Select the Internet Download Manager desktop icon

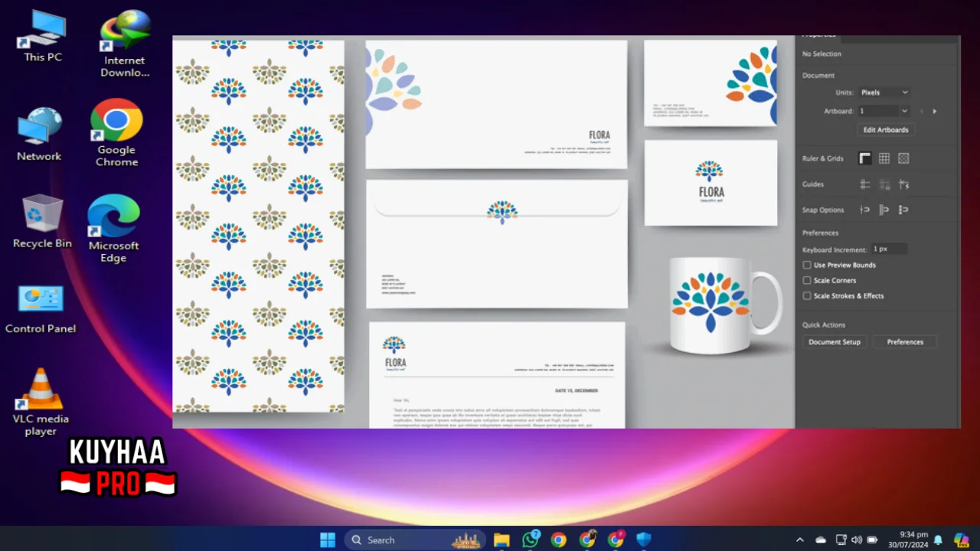pyautogui.click(x=125, y=44)
